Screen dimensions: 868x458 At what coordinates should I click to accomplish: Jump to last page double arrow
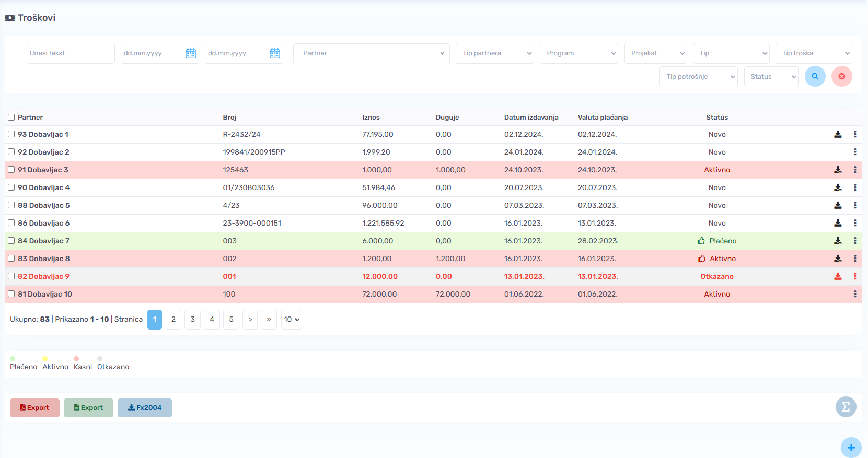pyautogui.click(x=269, y=319)
